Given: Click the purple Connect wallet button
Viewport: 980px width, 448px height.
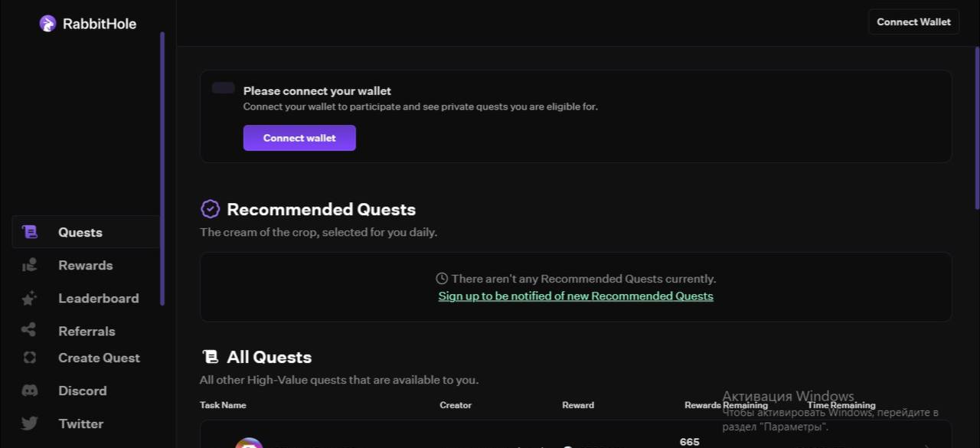Looking at the screenshot, I should pos(299,138).
